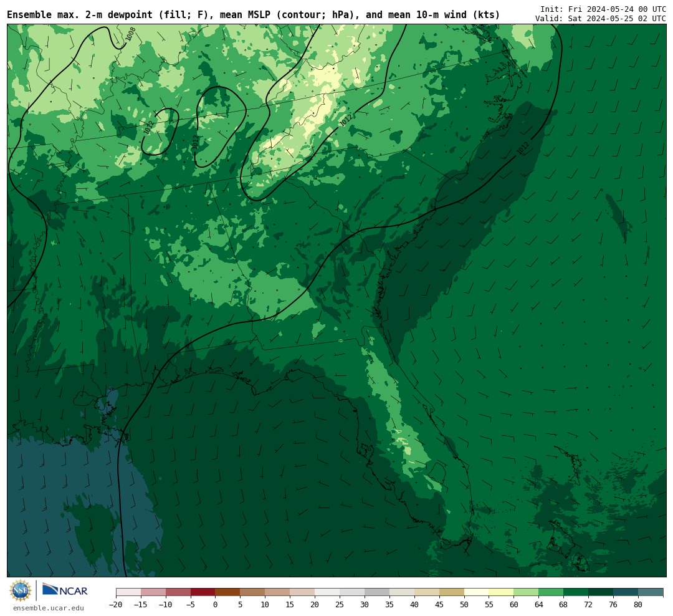Pick the colorbar swatch between 35 and 40

[x=402, y=592]
